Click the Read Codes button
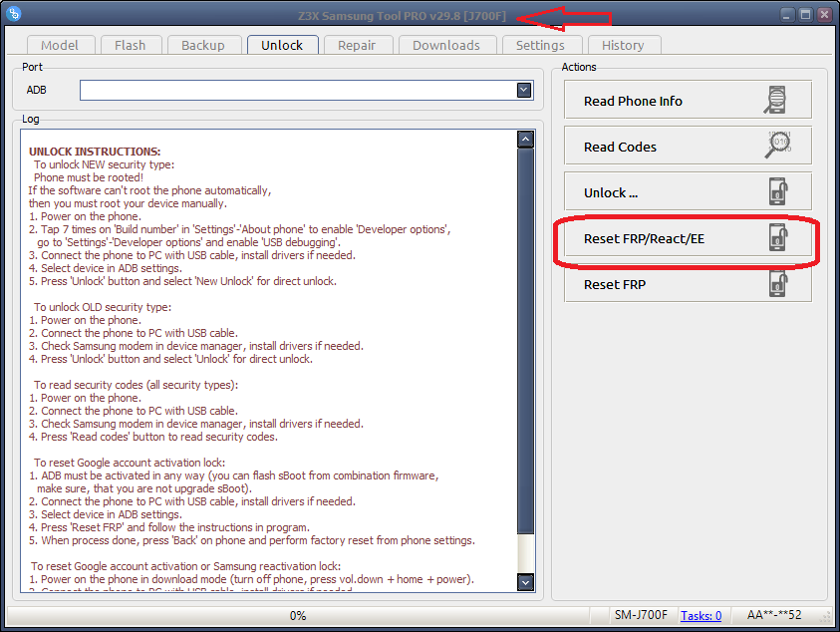This screenshot has width=840, height=632. point(688,146)
